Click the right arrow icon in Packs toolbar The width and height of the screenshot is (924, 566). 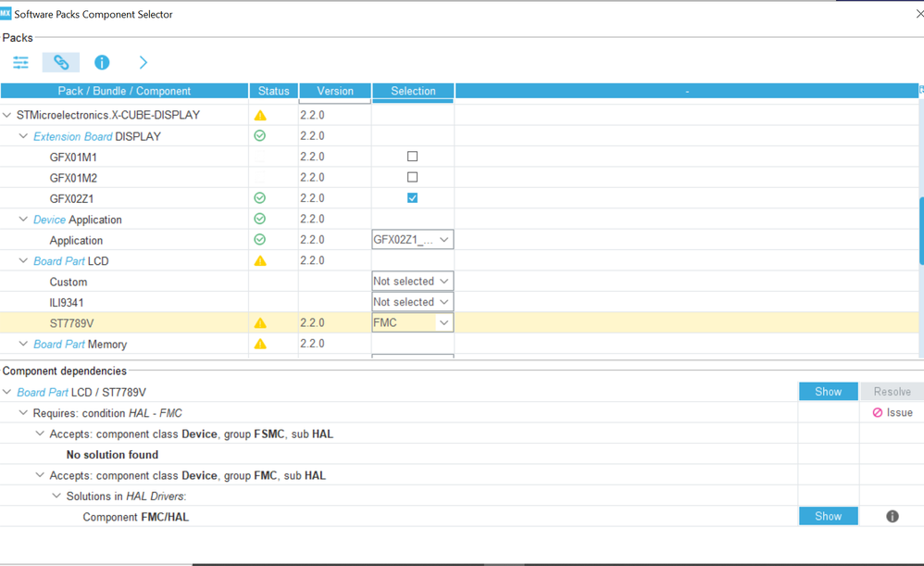pos(143,62)
